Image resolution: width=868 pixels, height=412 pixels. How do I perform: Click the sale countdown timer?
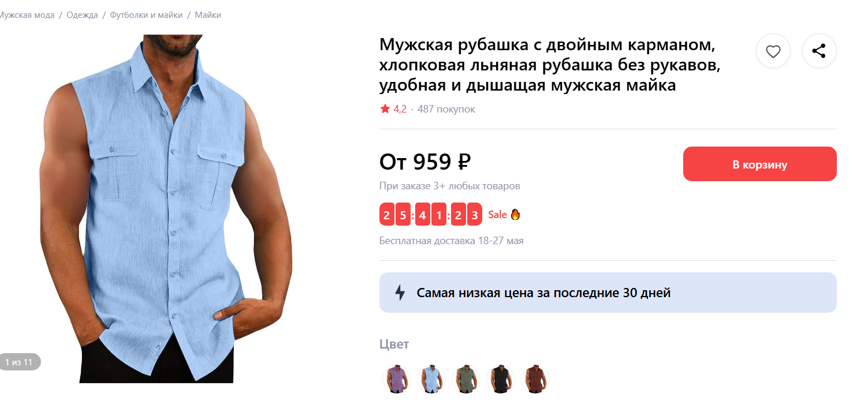[x=431, y=215]
